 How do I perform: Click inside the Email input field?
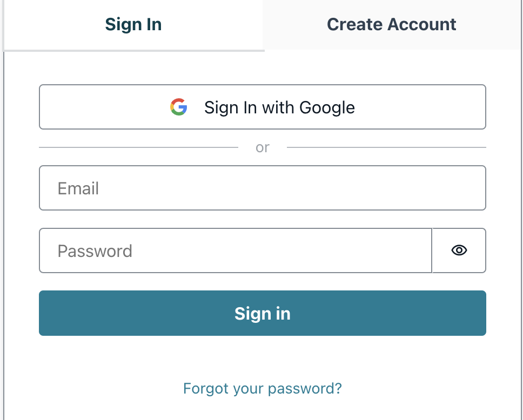[263, 188]
